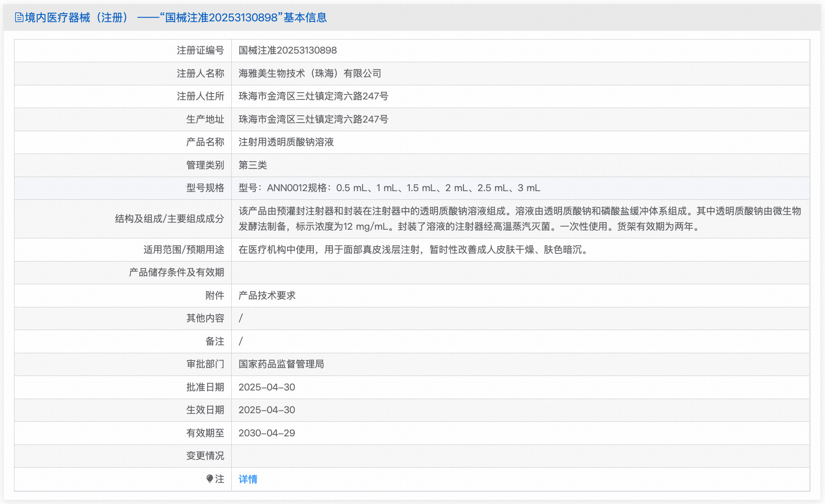
Task: Click the lightbulb icon next to 注 row
Action: click(x=209, y=479)
